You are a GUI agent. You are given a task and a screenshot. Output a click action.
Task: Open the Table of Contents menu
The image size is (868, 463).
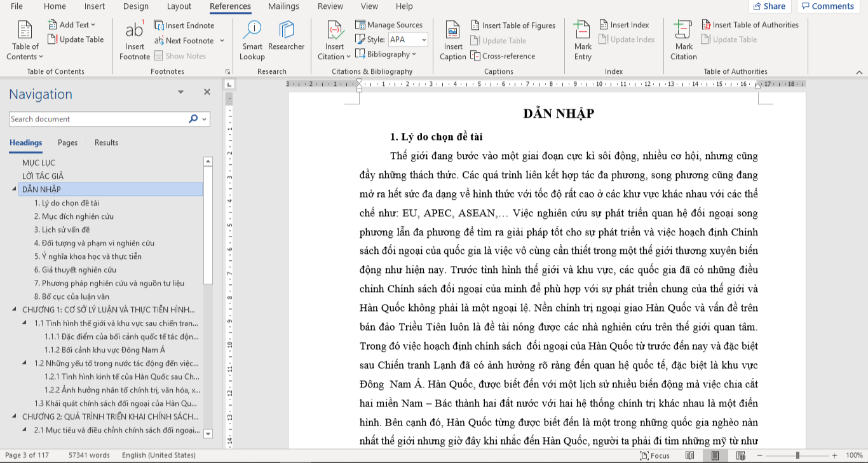[x=25, y=41]
